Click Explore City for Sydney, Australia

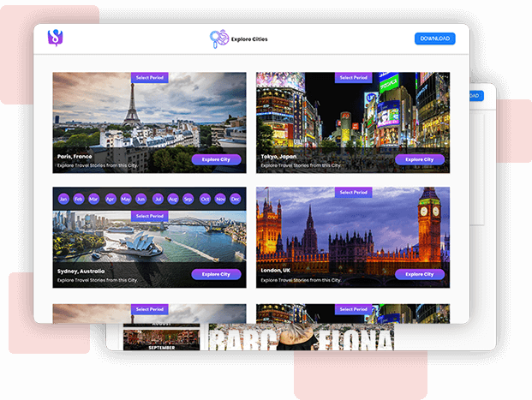(216, 274)
